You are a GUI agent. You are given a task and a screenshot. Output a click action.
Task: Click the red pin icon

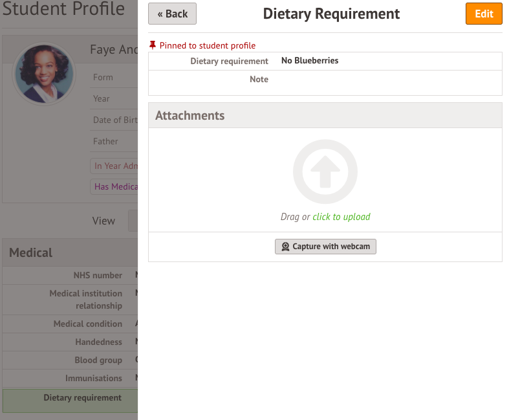[x=153, y=45]
